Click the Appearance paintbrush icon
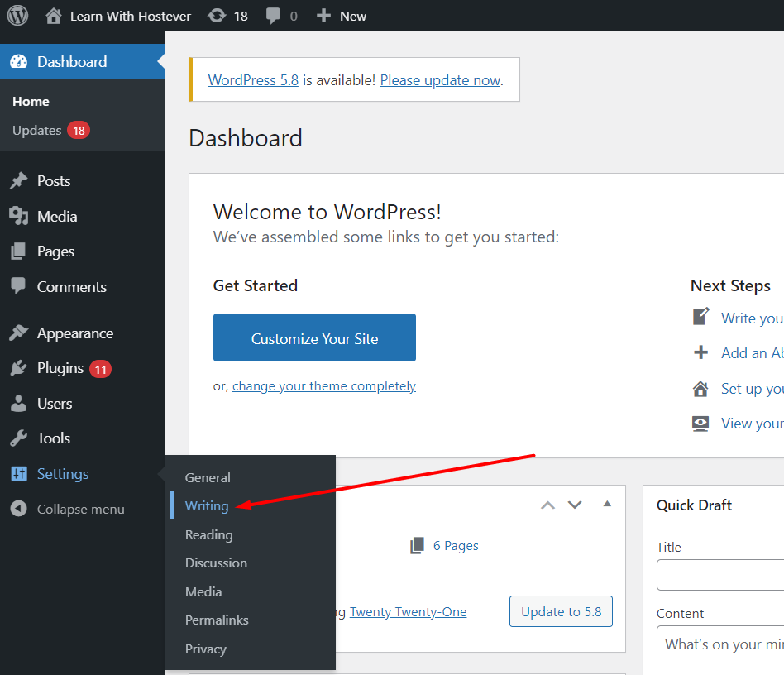The image size is (784, 675). (18, 333)
